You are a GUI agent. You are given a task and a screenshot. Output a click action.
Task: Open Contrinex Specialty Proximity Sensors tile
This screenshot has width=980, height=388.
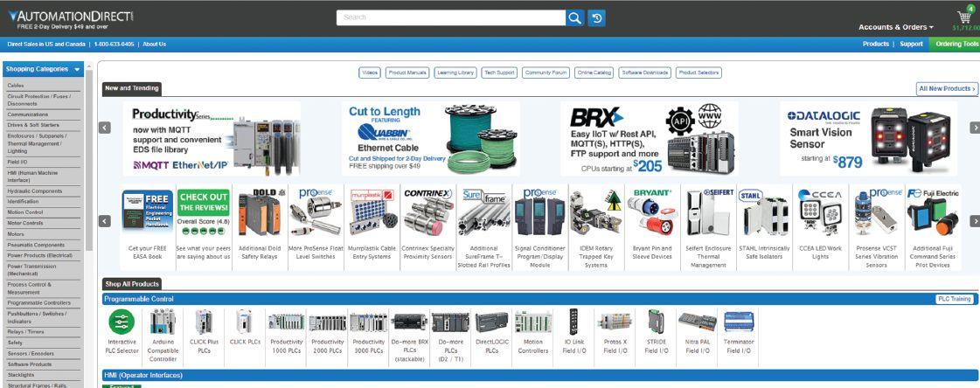click(428, 227)
